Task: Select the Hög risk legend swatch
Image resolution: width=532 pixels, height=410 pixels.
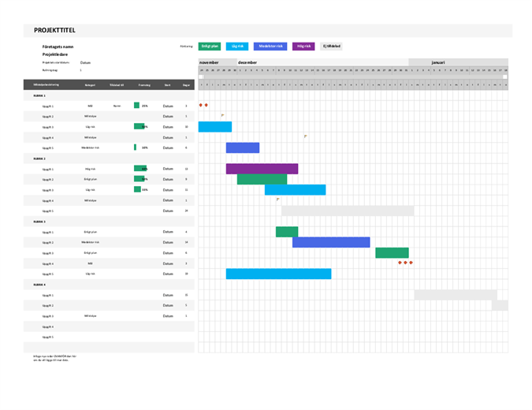Action: coord(303,47)
